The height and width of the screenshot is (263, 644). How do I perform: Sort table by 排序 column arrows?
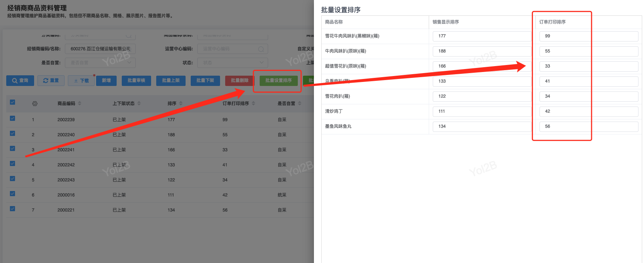point(181,104)
